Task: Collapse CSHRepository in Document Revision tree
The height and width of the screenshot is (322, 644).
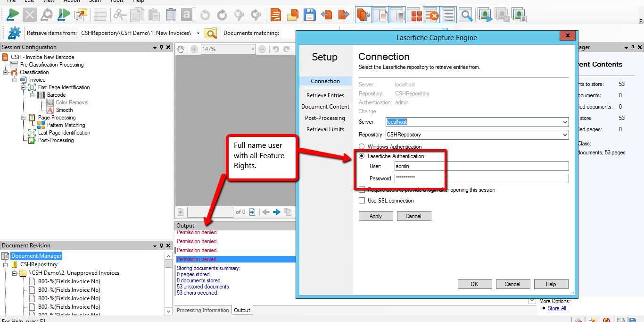Action: pos(6,264)
